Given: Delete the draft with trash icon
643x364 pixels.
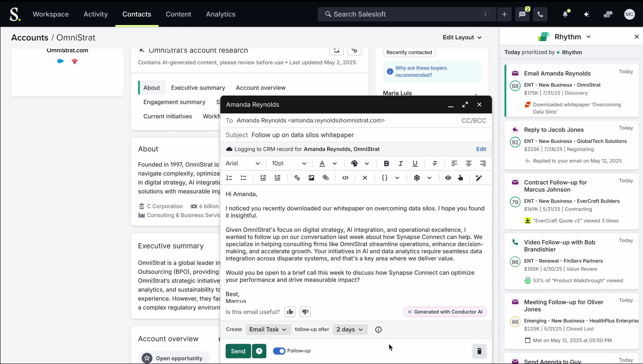Looking at the screenshot, I should click(x=479, y=351).
